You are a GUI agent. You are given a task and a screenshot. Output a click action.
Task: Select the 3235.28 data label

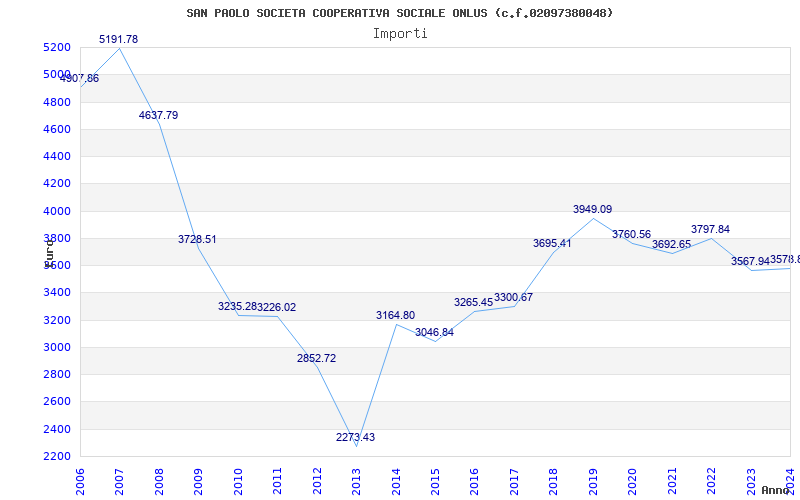click(237, 306)
